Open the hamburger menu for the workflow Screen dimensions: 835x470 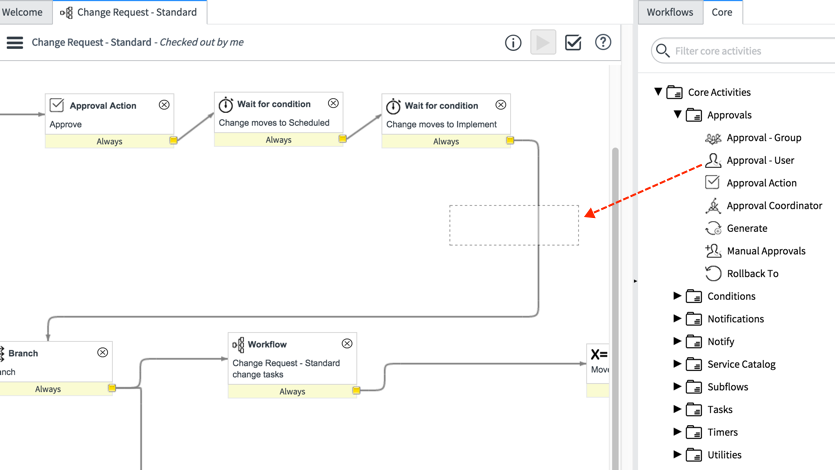pos(15,43)
